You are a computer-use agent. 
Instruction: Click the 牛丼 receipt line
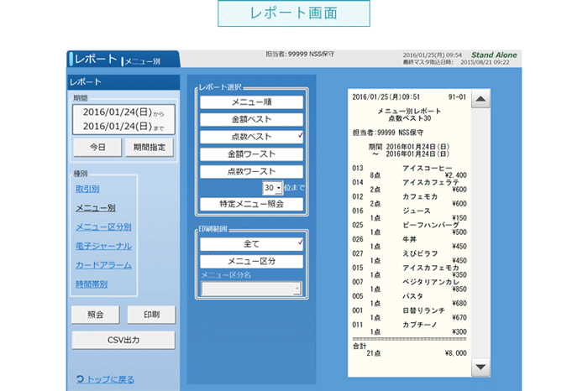pyautogui.click(x=409, y=242)
